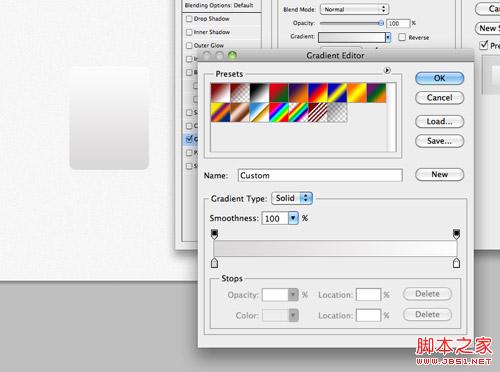The height and width of the screenshot is (372, 500).
Task: Create a New gradient preset
Action: (x=439, y=174)
